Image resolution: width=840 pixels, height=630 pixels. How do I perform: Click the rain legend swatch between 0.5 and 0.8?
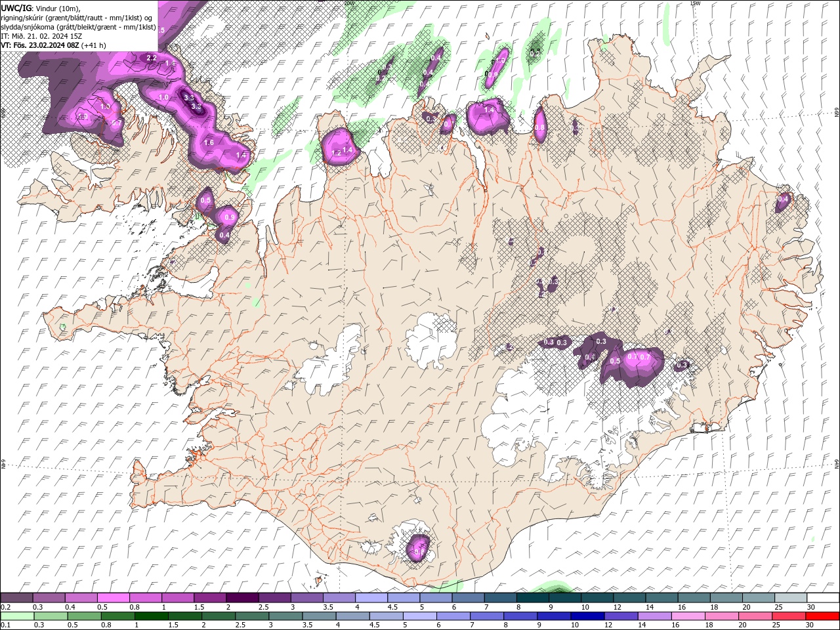(x=85, y=616)
